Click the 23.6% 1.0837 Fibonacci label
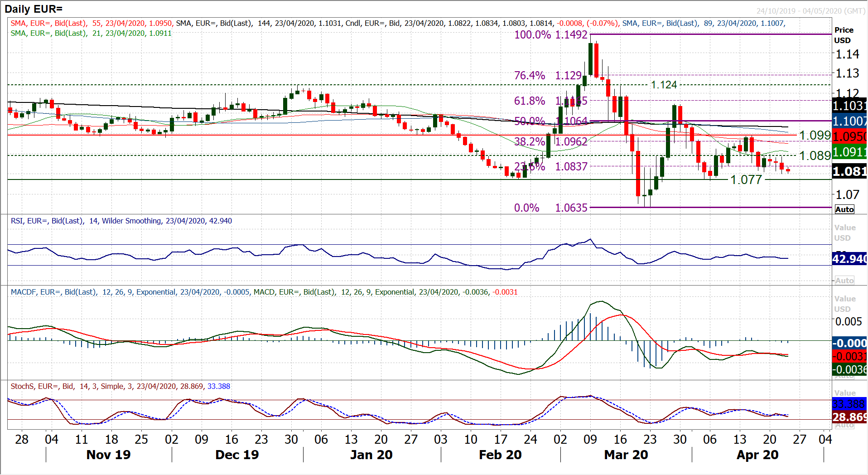868x475 pixels. click(551, 166)
